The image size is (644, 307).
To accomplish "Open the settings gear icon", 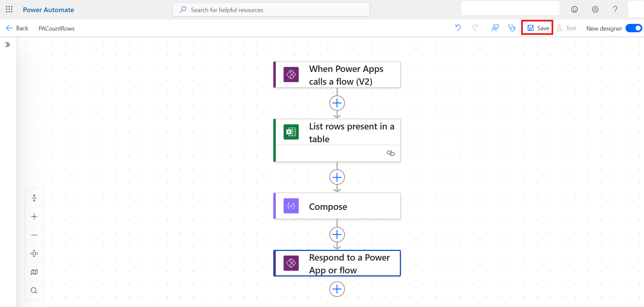I will tap(595, 9).
